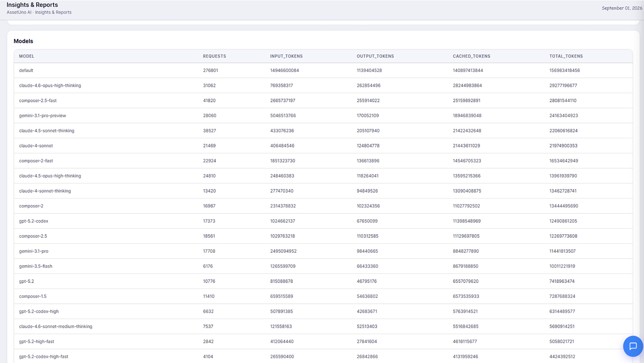
Task: Sort by the MODEL column header
Action: pyautogui.click(x=26, y=56)
